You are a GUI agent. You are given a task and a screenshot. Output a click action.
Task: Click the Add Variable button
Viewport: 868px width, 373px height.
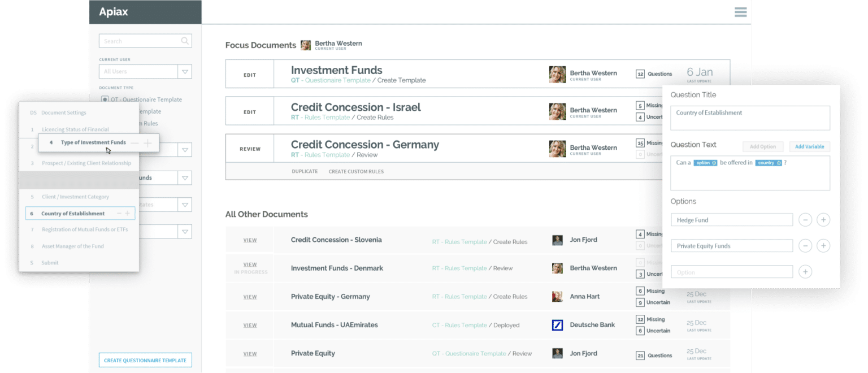pyautogui.click(x=809, y=146)
